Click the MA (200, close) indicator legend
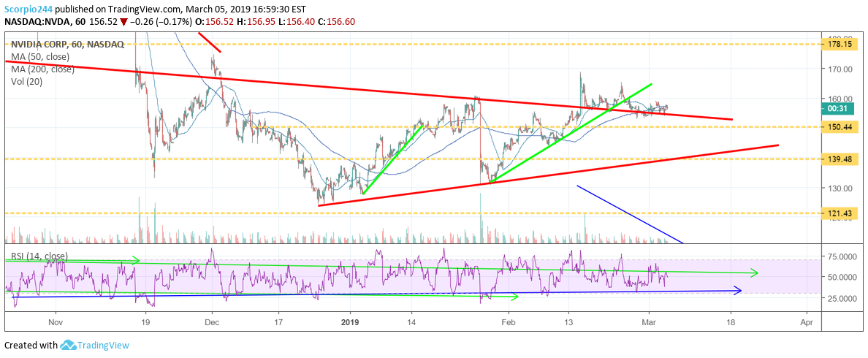This screenshot has height=358, width=868. point(43,69)
